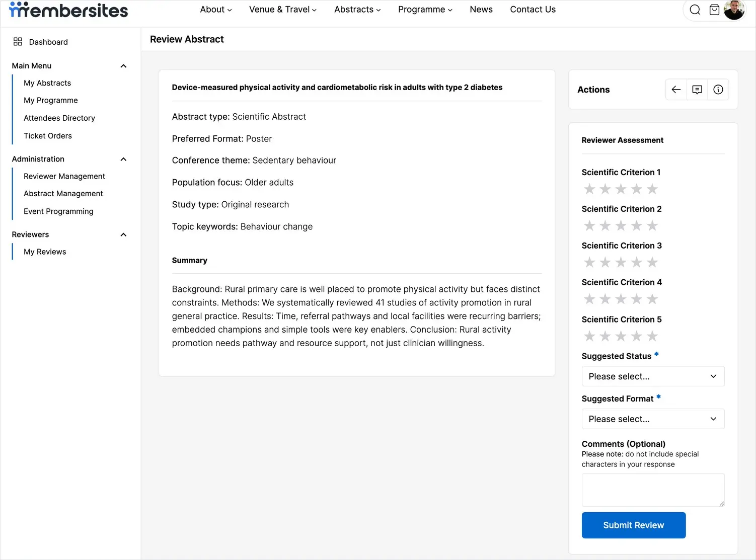
Task: Expand the Programme top menu
Action: point(425,10)
